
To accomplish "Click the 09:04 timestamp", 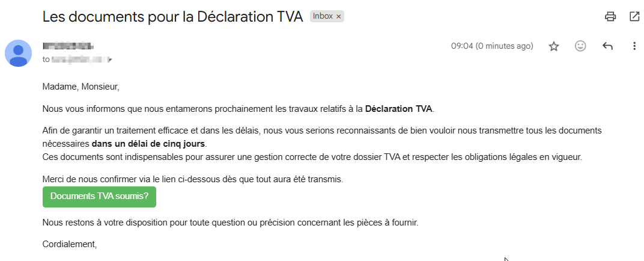I will tap(492, 46).
